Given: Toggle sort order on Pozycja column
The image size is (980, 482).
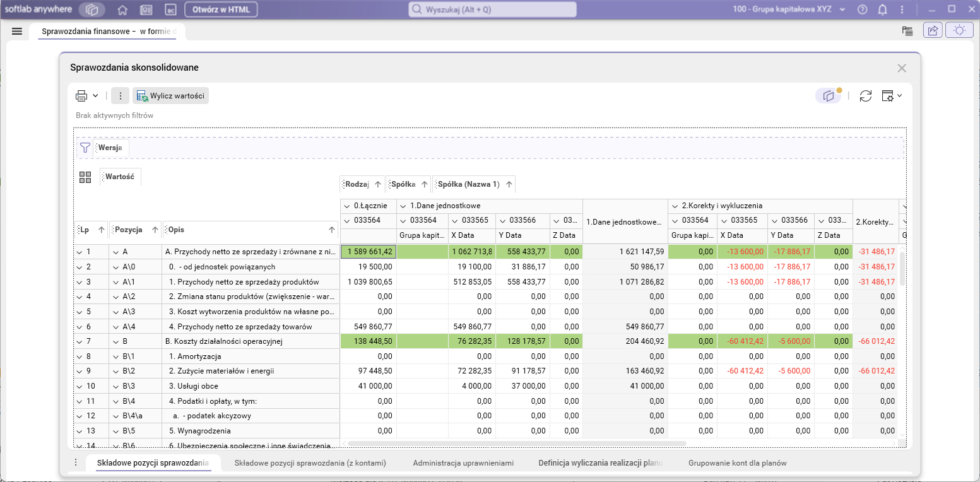Looking at the screenshot, I should (155, 230).
